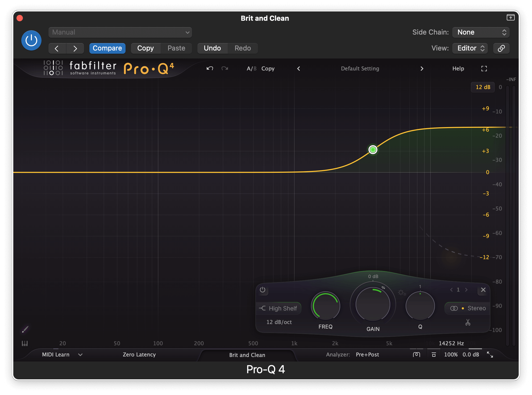532x395 pixels.
Task: Toggle band 1 power bypass button
Action: click(263, 290)
